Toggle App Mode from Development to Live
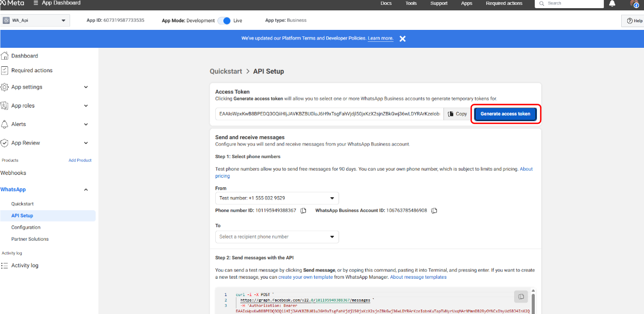The width and height of the screenshot is (644, 314). [x=224, y=21]
